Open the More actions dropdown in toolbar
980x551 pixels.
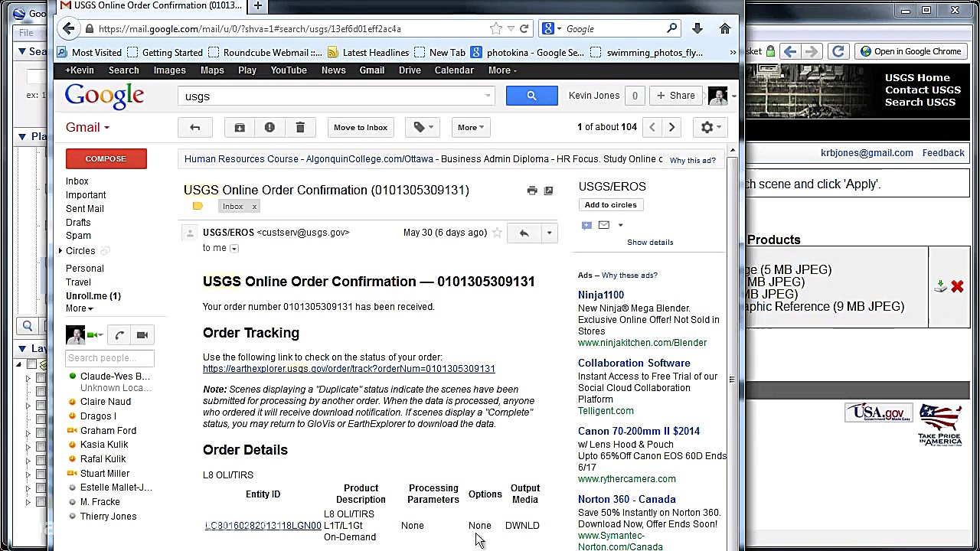(x=471, y=128)
